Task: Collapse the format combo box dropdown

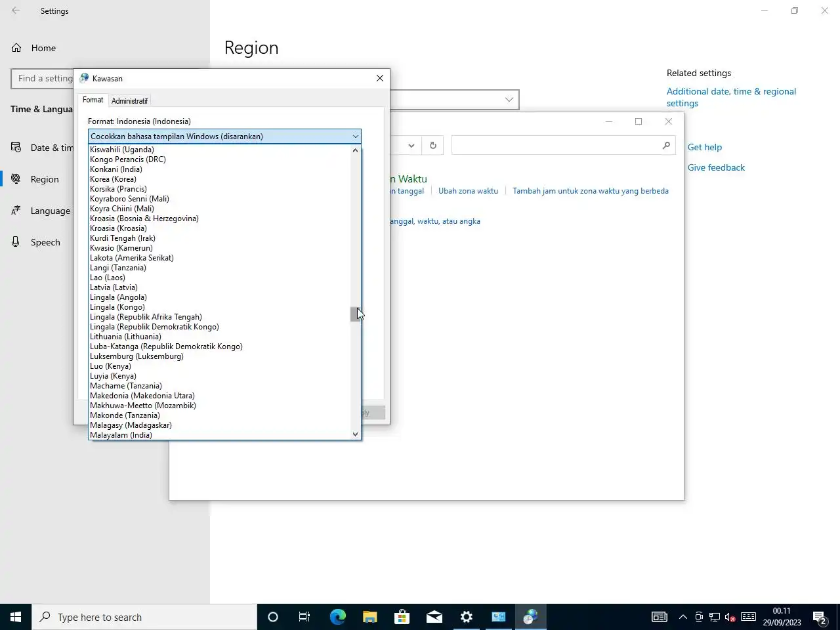Action: coord(355,136)
